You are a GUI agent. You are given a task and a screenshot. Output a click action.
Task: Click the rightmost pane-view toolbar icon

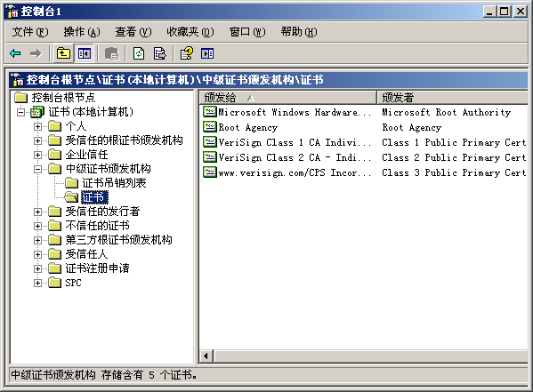point(207,53)
